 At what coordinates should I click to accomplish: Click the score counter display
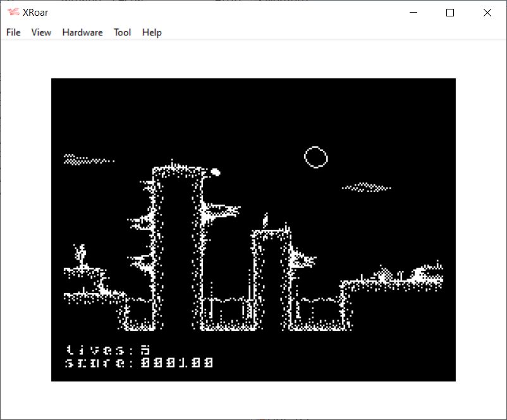139,363
